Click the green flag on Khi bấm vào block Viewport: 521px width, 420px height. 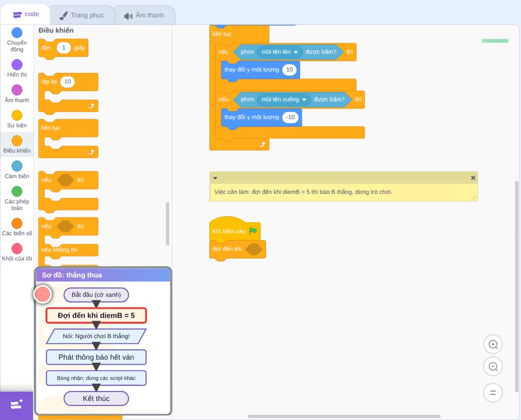click(x=253, y=231)
